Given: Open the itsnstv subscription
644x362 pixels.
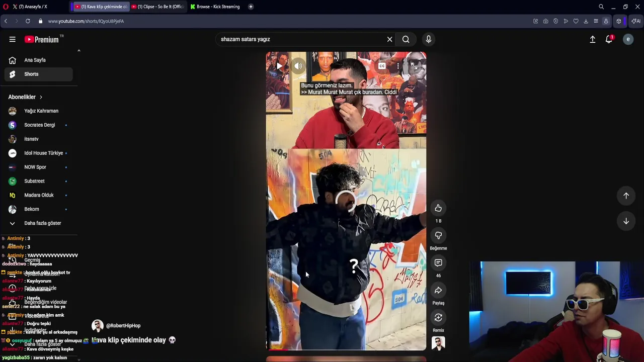Looking at the screenshot, I should 39,139.
